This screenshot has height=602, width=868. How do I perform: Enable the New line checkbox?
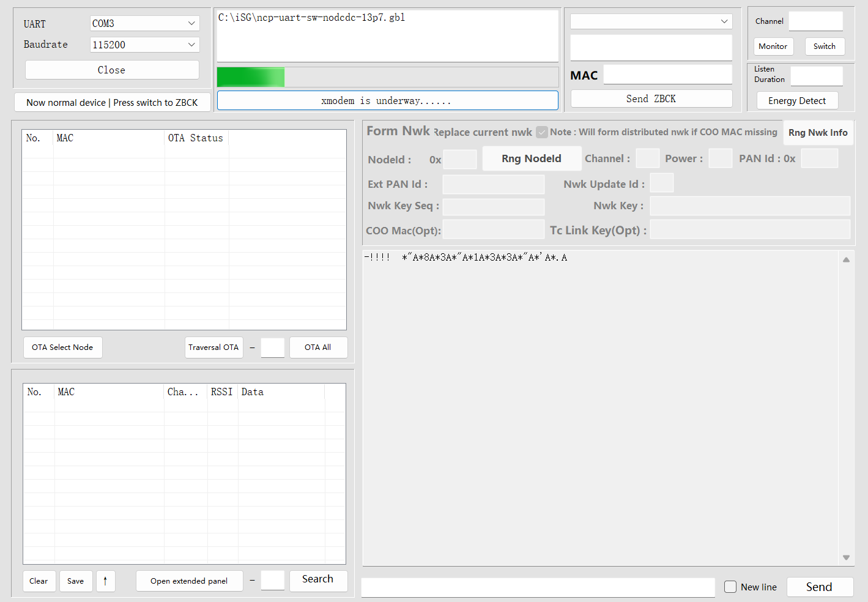point(730,587)
